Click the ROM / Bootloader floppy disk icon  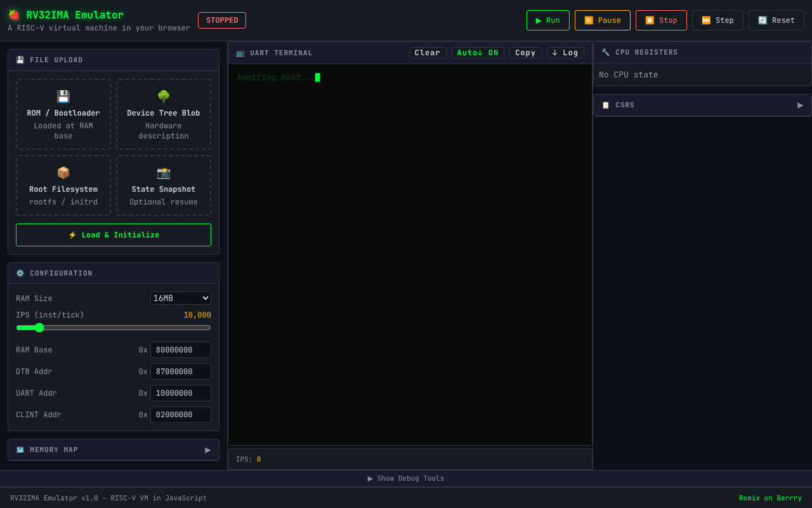(63, 97)
